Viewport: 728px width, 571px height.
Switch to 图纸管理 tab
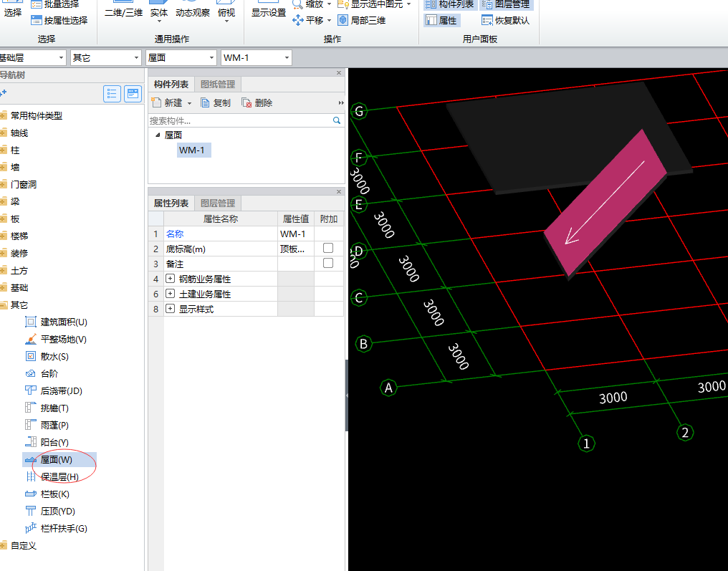click(218, 85)
